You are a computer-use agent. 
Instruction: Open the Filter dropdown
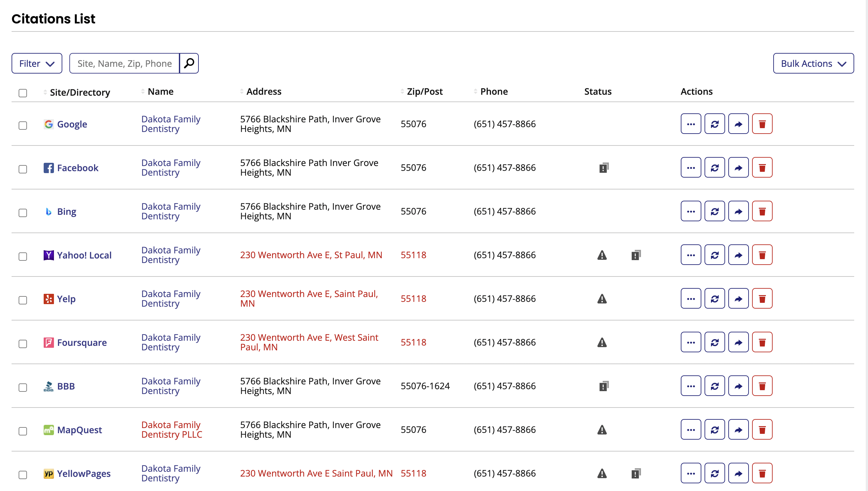tap(37, 63)
